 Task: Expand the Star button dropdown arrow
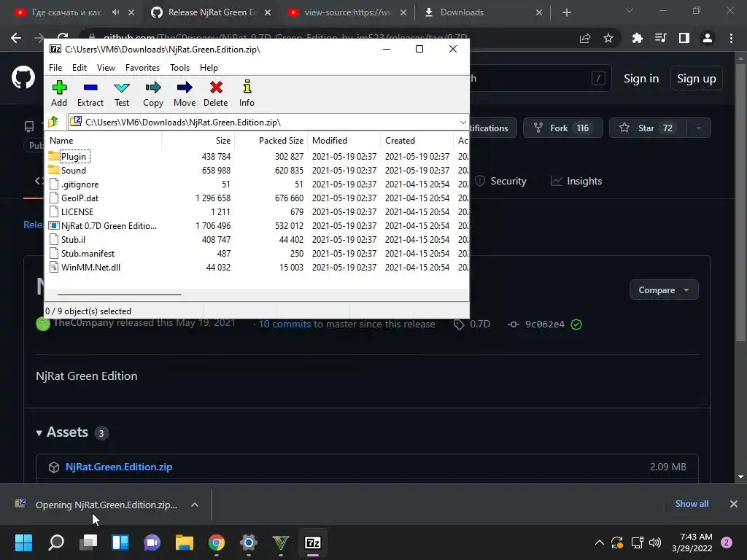tap(699, 128)
